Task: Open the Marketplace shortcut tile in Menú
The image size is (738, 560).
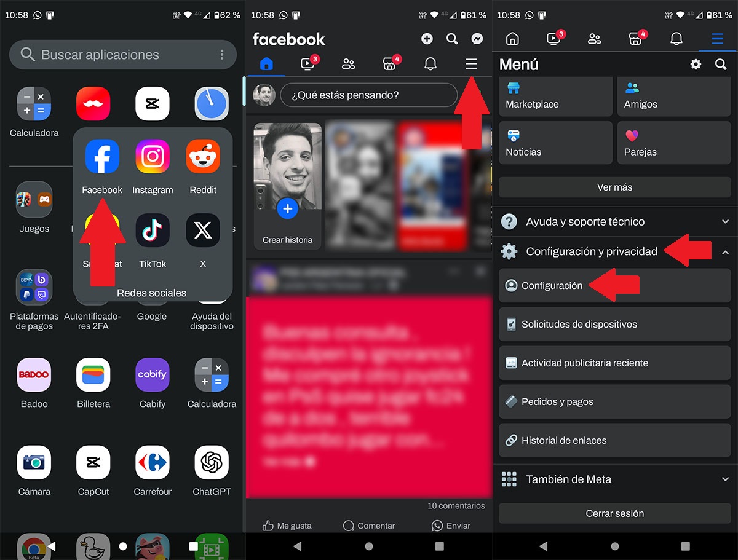Action: click(555, 97)
